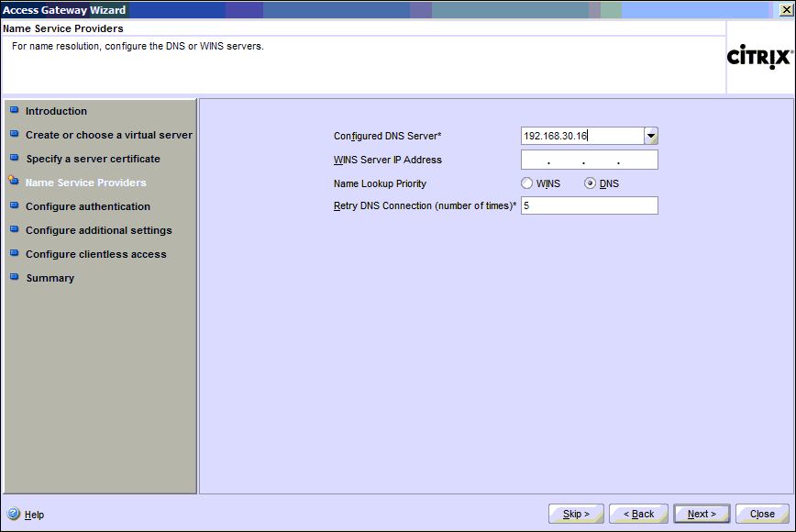Image resolution: width=796 pixels, height=532 pixels.
Task: Select the WINS radio button
Action: (527, 183)
